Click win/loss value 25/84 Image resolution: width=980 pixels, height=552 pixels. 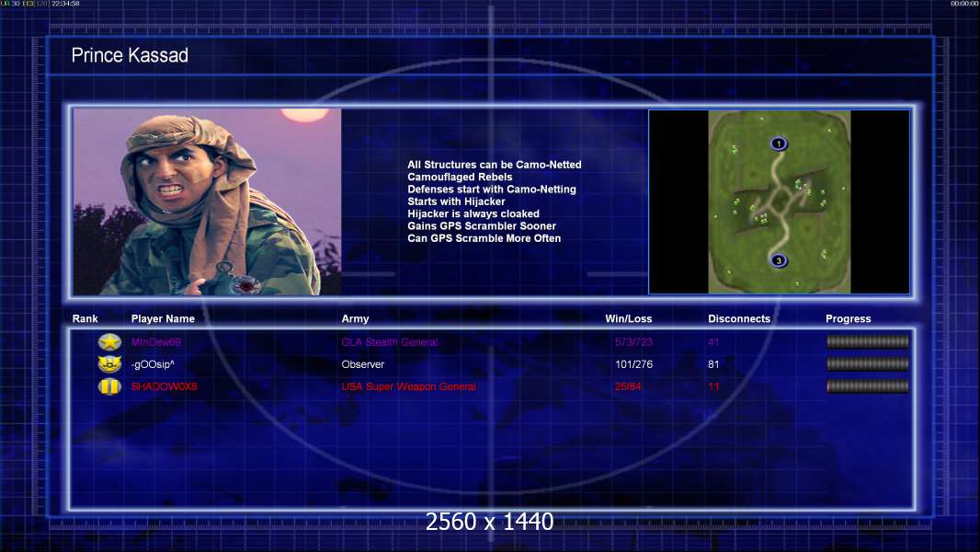tap(628, 386)
